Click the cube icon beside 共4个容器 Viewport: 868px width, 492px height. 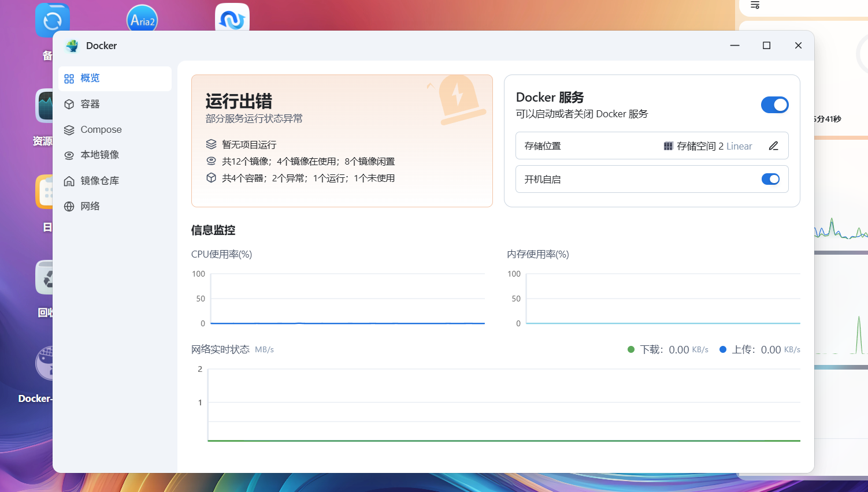pyautogui.click(x=212, y=178)
